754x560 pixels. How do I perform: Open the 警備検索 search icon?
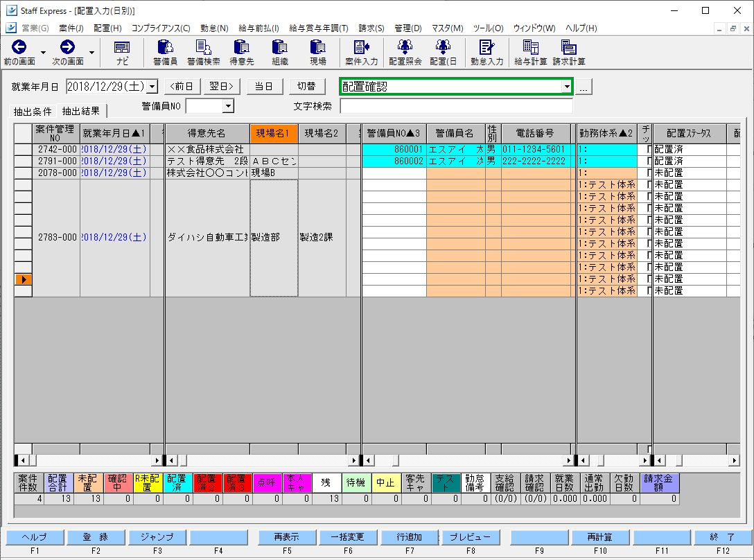[204, 53]
